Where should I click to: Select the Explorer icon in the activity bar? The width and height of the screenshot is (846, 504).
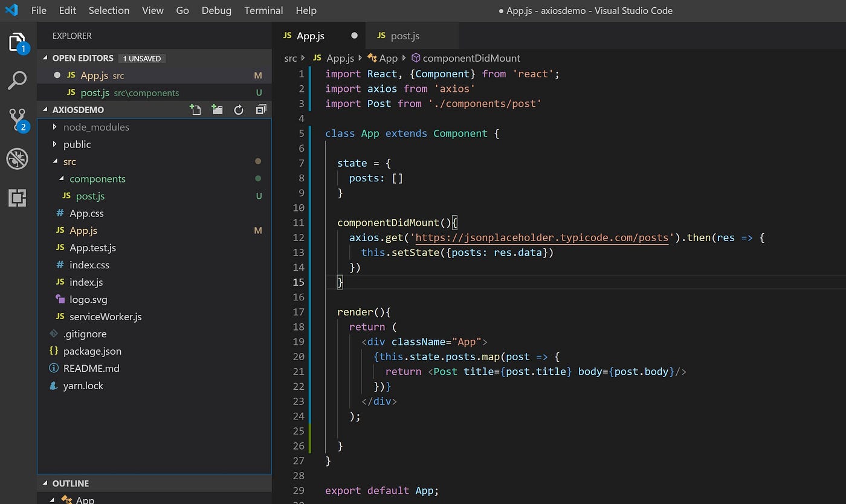coord(18,41)
